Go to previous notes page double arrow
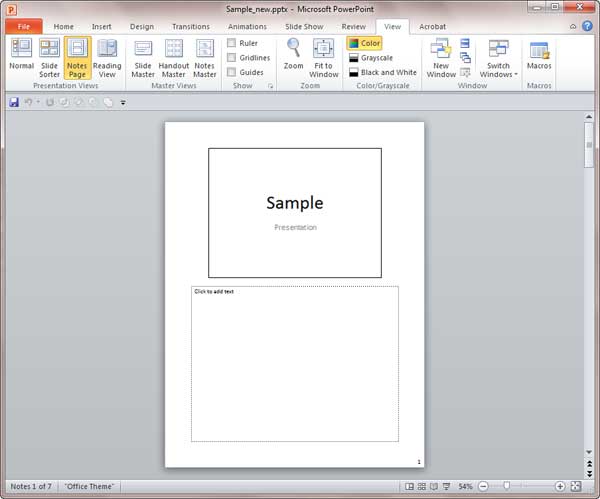 589,464
